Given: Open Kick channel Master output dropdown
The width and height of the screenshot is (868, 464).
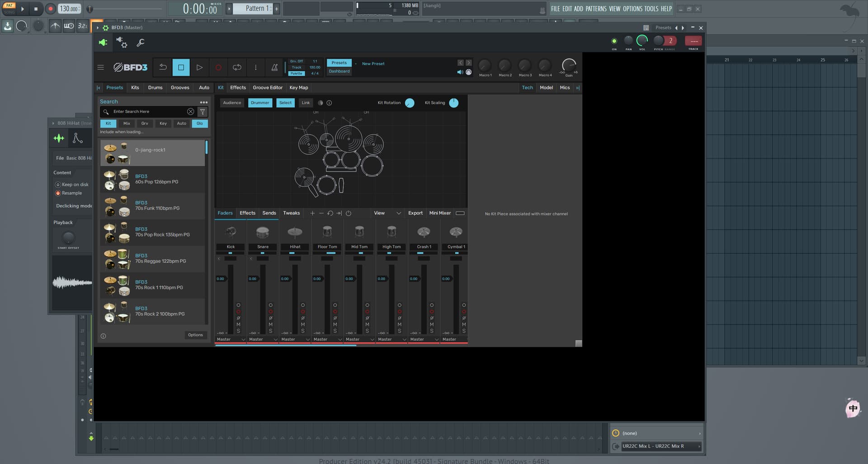Looking at the screenshot, I should tap(231, 339).
